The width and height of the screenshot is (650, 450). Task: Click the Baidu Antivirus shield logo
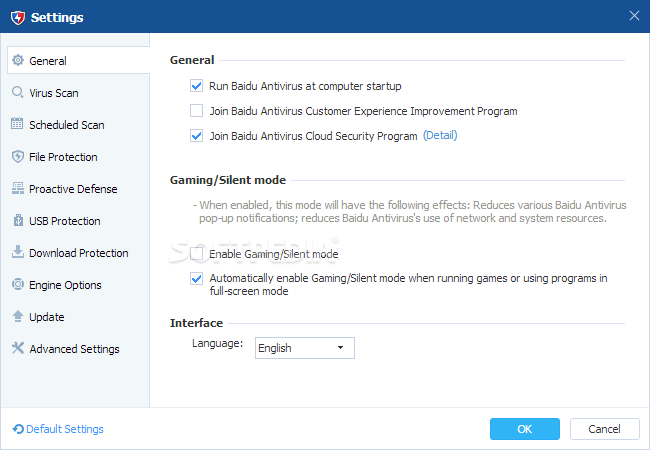click(x=18, y=17)
